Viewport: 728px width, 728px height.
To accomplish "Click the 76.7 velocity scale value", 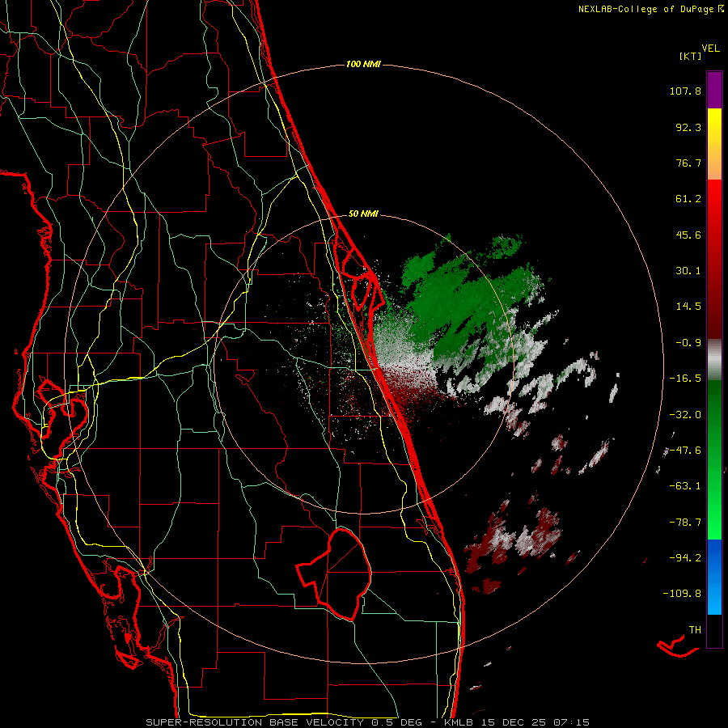I will tap(688, 163).
